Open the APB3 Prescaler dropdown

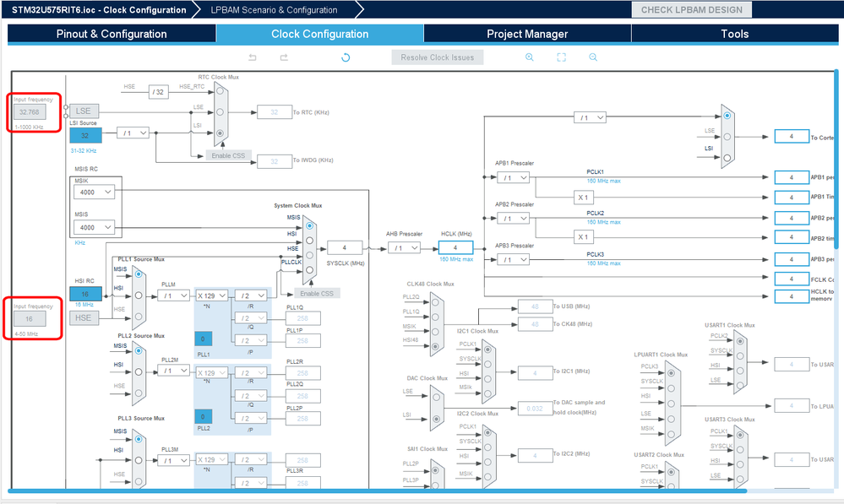point(513,260)
